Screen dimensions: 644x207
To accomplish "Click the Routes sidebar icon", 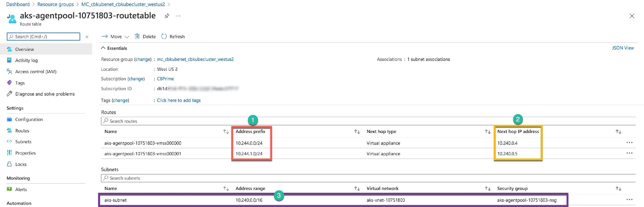I will (9, 130).
